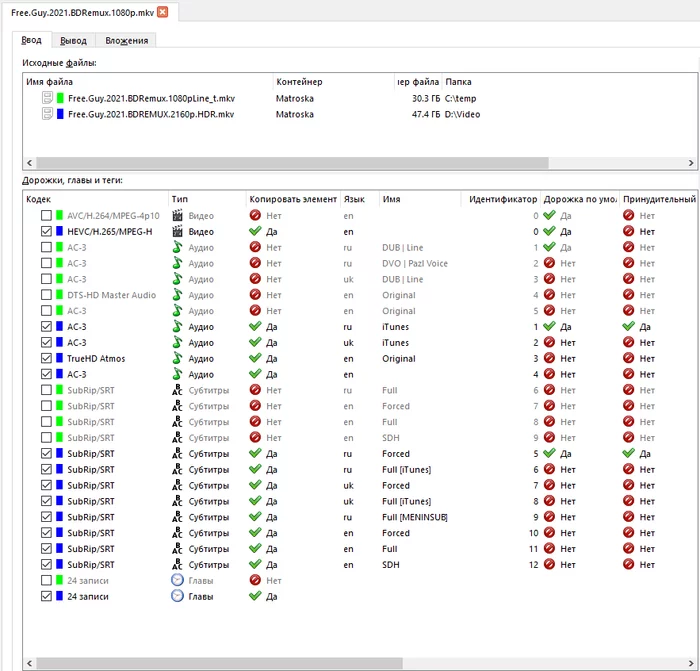Select Free.Guy.2021.BDREMUX.2160p.HDR.mkv source file

[x=151, y=114]
